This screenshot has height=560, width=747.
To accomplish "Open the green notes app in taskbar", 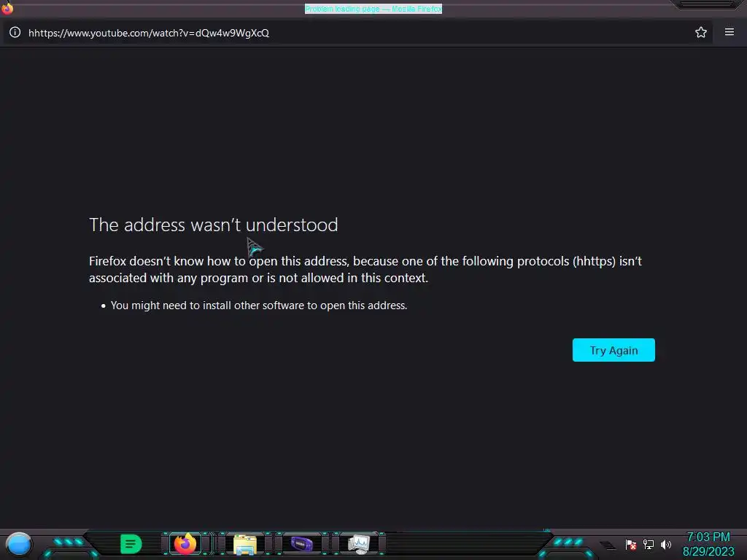I will click(131, 544).
